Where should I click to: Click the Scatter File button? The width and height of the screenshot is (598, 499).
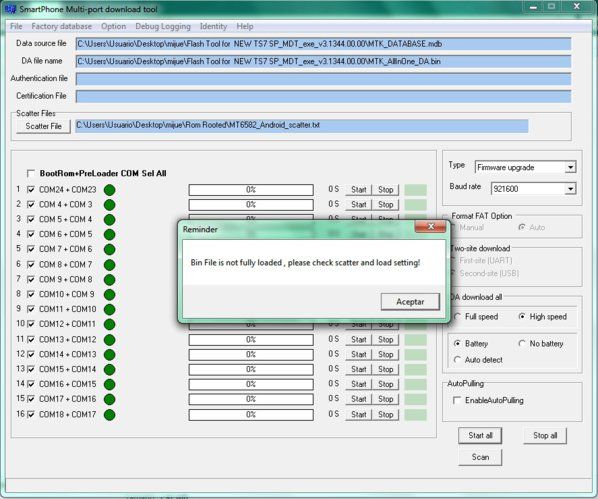[43, 126]
